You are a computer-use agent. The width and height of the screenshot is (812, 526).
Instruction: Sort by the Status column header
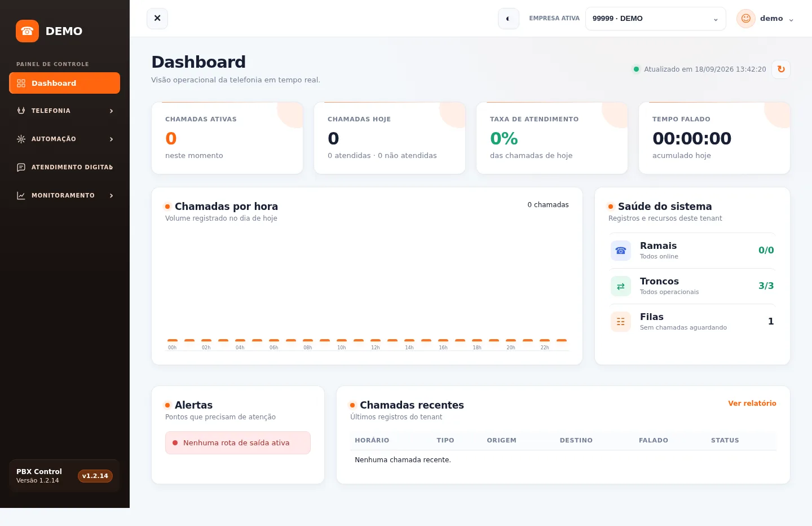[725, 440]
